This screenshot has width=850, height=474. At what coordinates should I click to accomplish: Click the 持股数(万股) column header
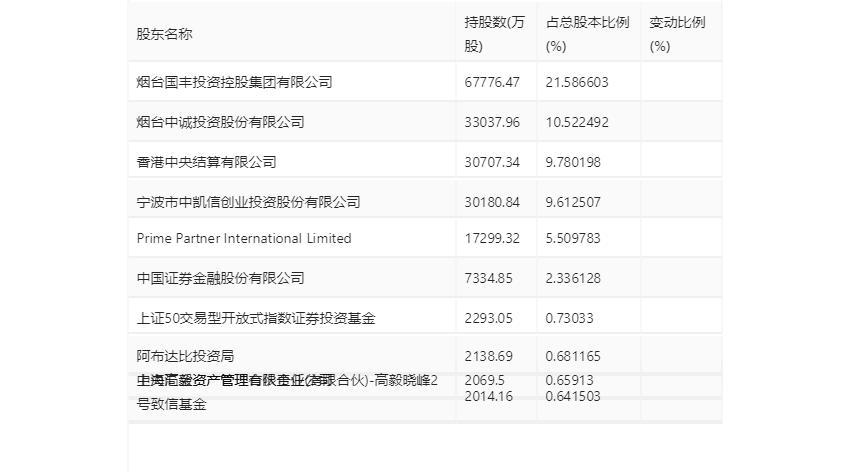click(x=494, y=34)
